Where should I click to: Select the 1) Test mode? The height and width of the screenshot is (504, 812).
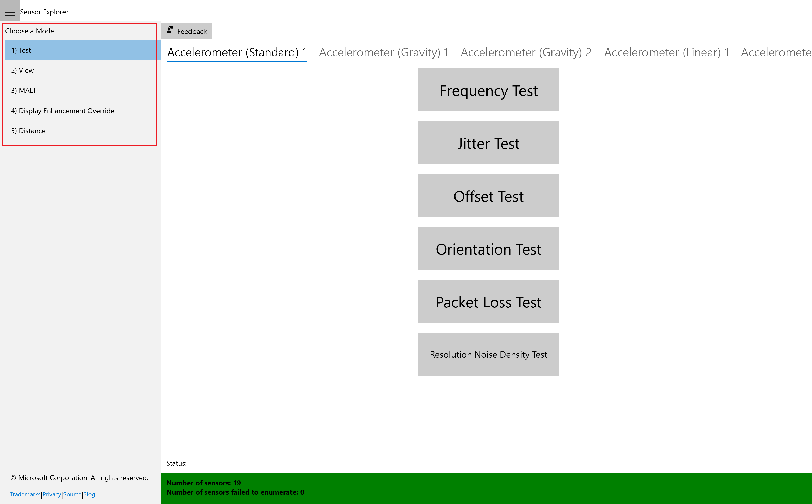coord(81,50)
